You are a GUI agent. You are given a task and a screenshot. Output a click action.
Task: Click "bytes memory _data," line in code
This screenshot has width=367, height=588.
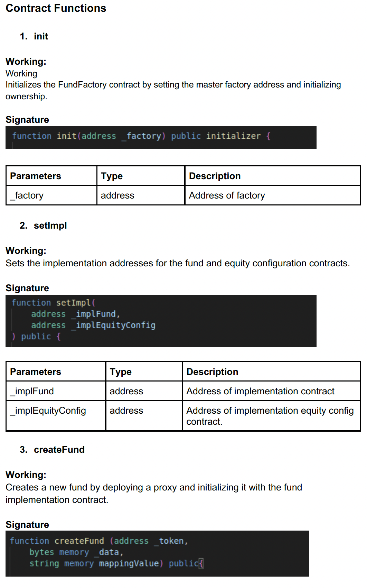tap(76, 552)
